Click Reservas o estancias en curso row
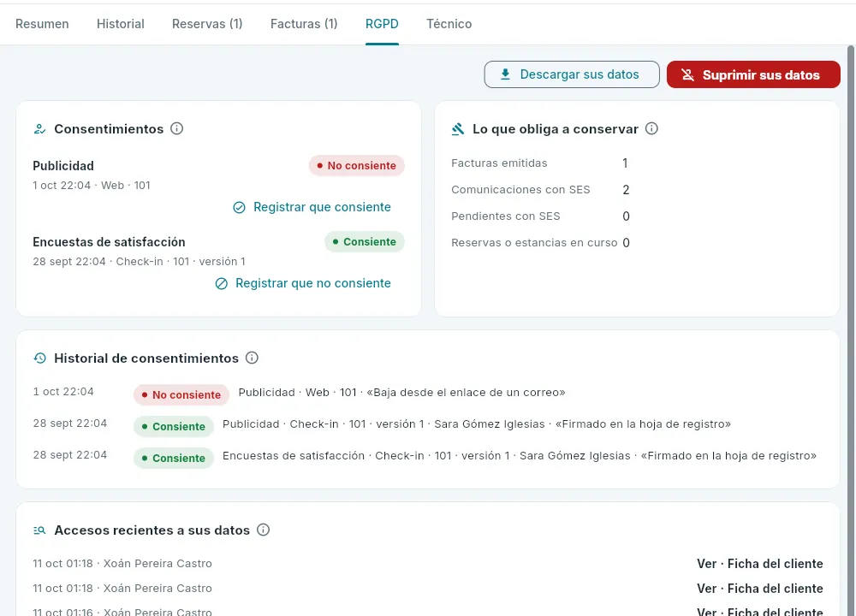The image size is (856, 616). (540, 243)
